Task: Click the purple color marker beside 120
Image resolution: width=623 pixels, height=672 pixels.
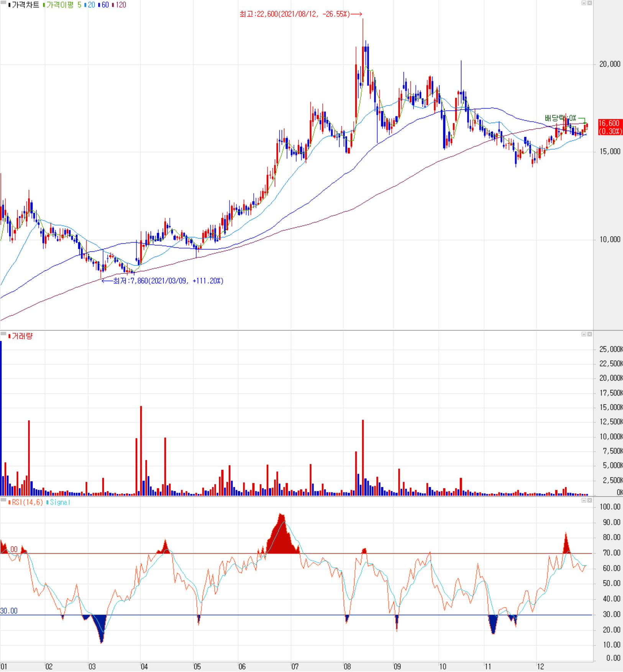Action: 113,5
